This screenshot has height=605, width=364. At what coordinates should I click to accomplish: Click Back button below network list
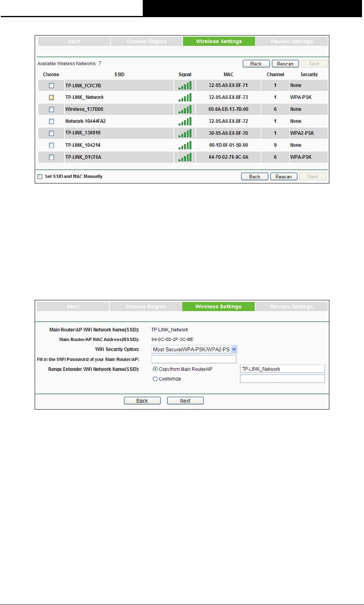[x=255, y=177]
